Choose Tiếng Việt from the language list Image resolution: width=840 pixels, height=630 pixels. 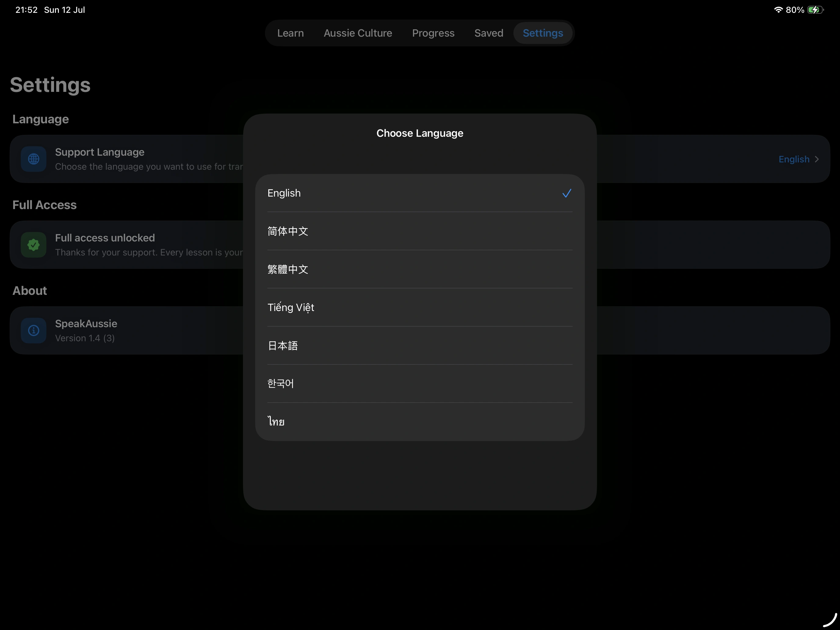click(x=420, y=308)
